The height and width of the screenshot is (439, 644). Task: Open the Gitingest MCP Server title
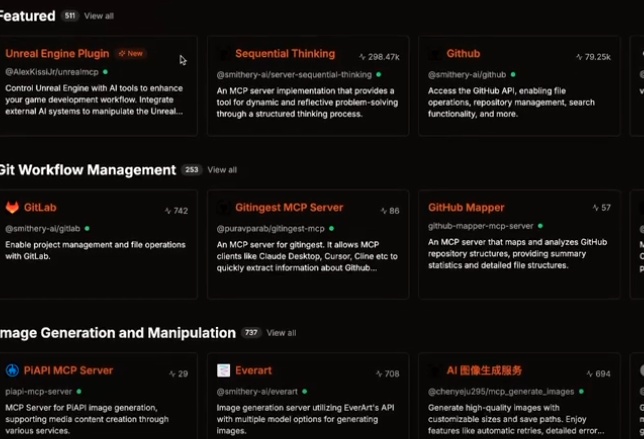point(289,207)
